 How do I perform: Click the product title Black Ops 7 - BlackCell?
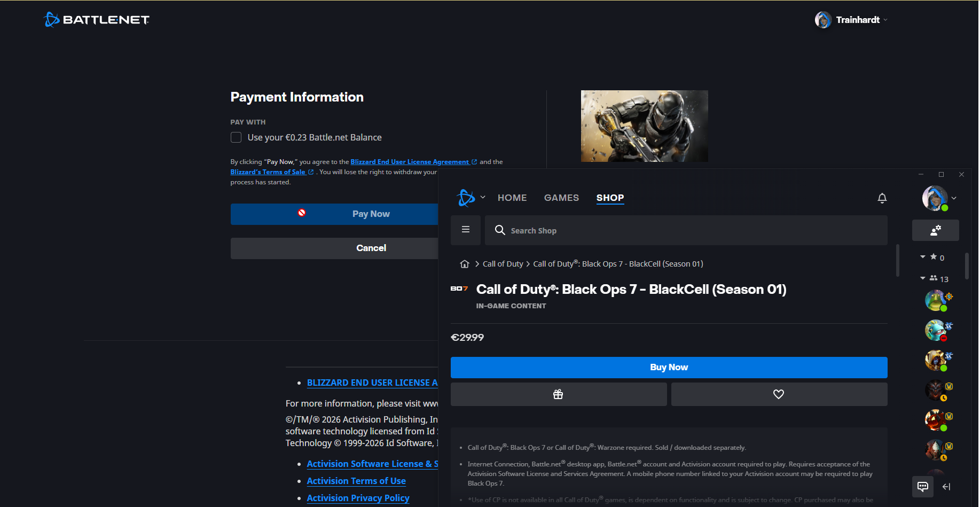pos(631,290)
